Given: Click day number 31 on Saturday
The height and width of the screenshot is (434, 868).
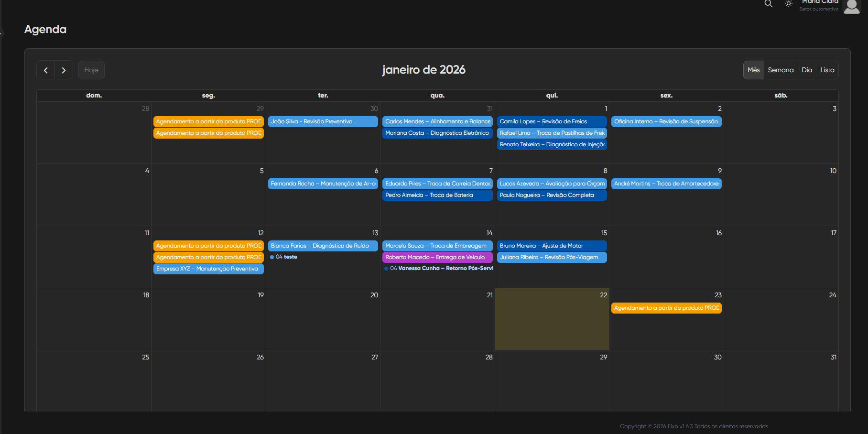Looking at the screenshot, I should [833, 358].
